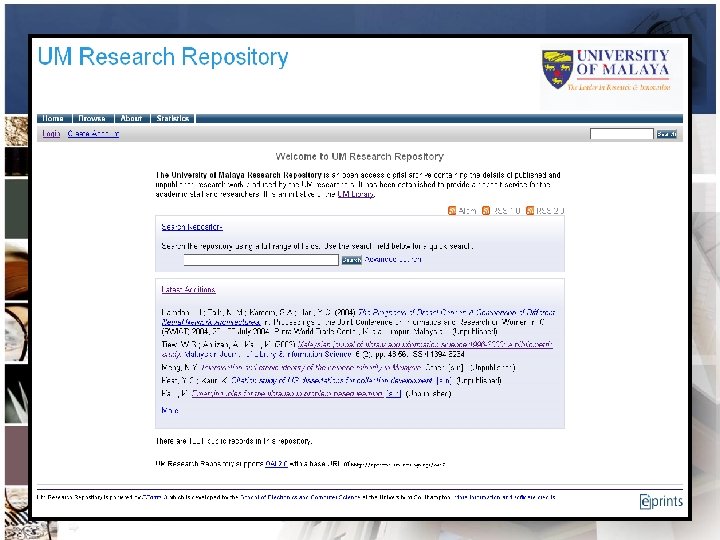Click the Search button beside quick search field
Image resolution: width=720 pixels, height=540 pixels.
tap(352, 260)
